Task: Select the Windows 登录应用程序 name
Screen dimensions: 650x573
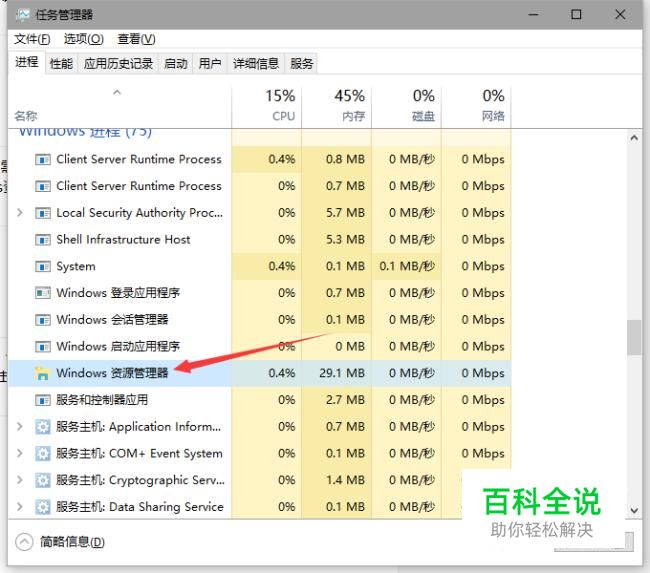Action: (x=118, y=293)
